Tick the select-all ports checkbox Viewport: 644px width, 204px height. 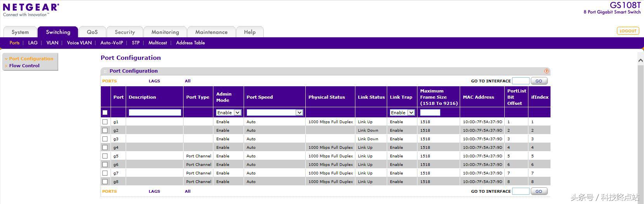point(105,113)
